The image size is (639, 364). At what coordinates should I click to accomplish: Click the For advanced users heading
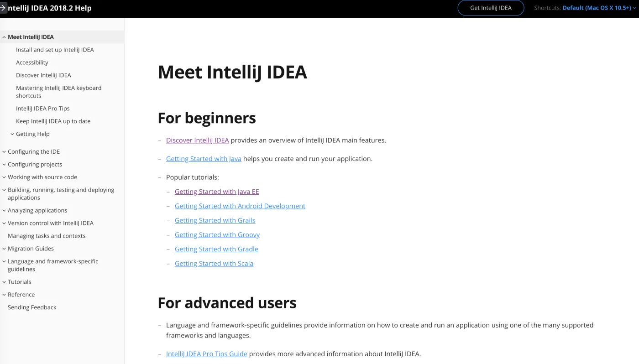(x=227, y=303)
